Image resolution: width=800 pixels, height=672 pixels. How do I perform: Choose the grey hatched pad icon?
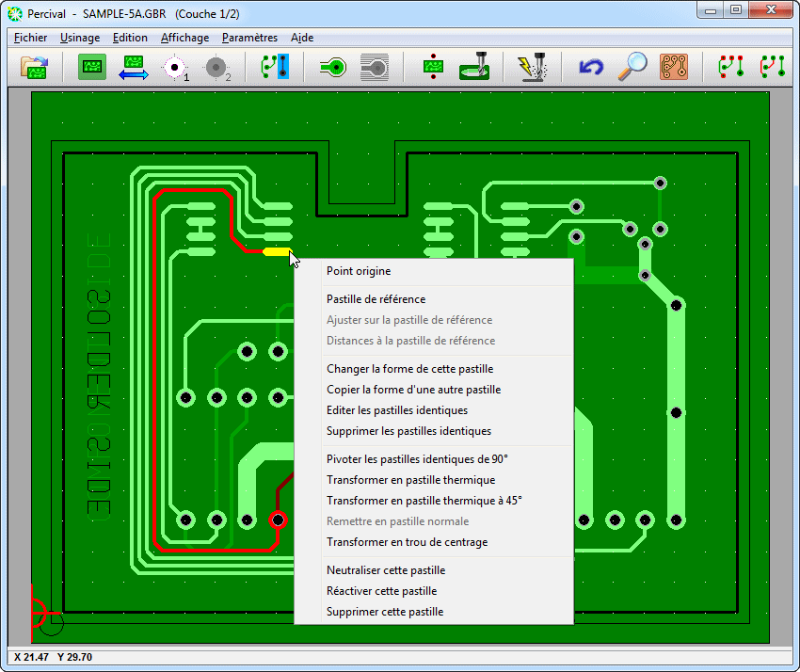[375, 67]
